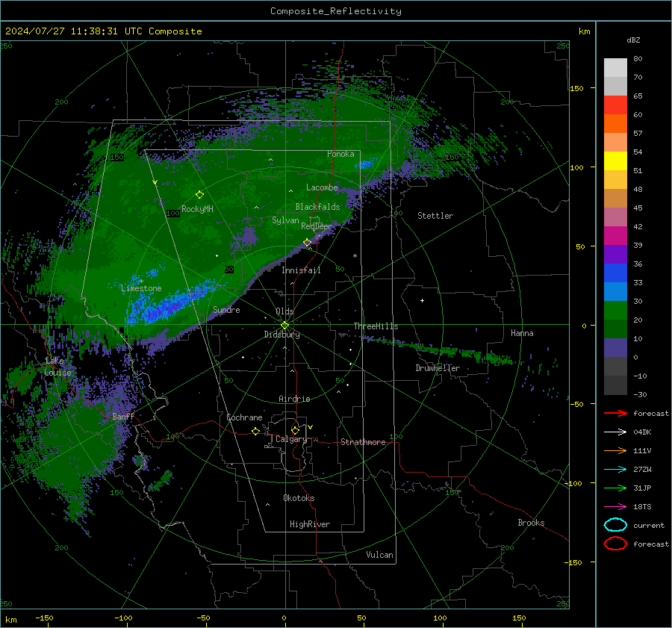The width and height of the screenshot is (672, 628).
Task: Click the Limestone label on the map
Action: [141, 288]
